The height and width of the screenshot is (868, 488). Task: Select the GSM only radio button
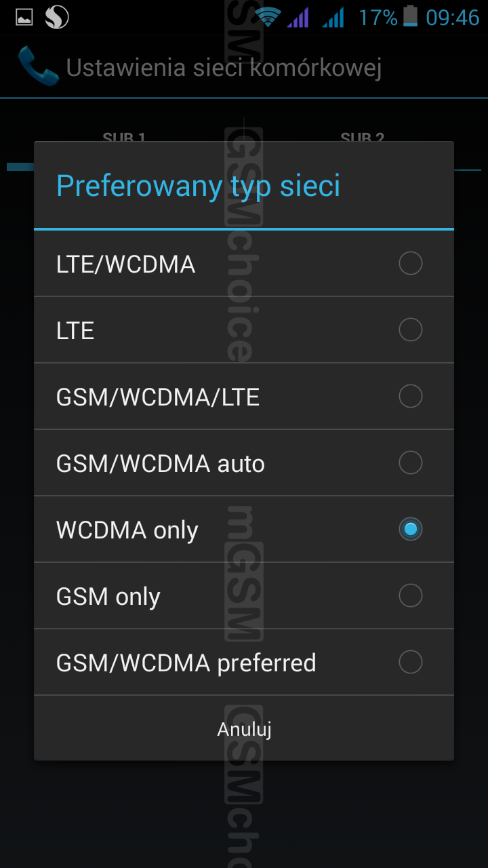point(411,595)
